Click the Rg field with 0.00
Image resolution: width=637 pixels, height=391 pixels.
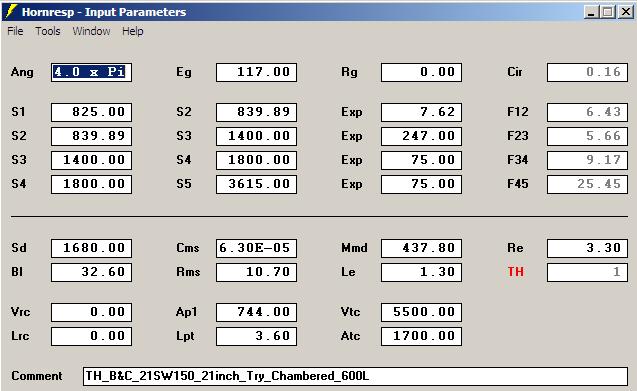421,72
